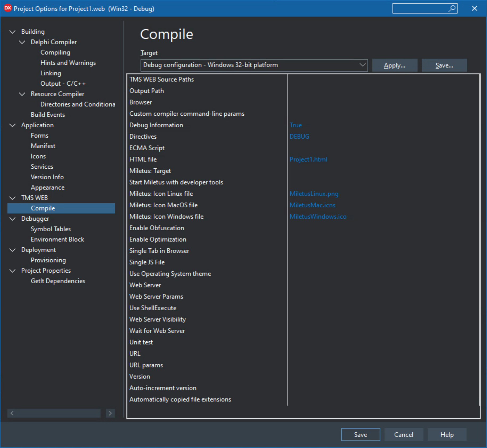This screenshot has width=487, height=448.
Task: Collapse the Building tree node
Action: tap(13, 32)
